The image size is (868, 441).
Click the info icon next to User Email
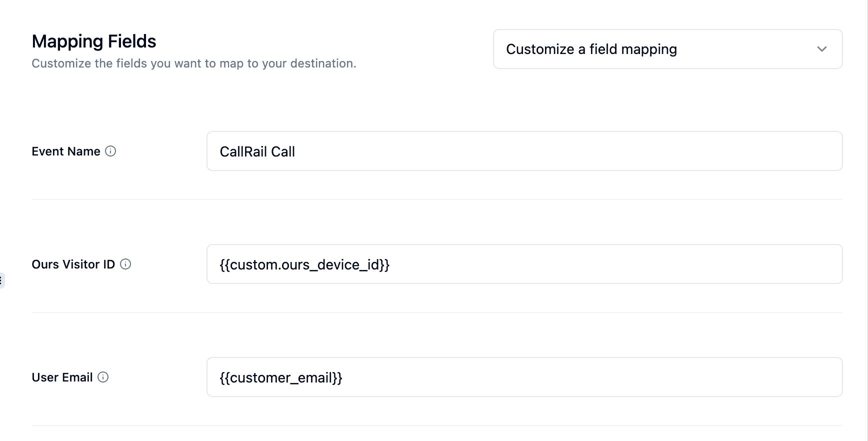[103, 377]
